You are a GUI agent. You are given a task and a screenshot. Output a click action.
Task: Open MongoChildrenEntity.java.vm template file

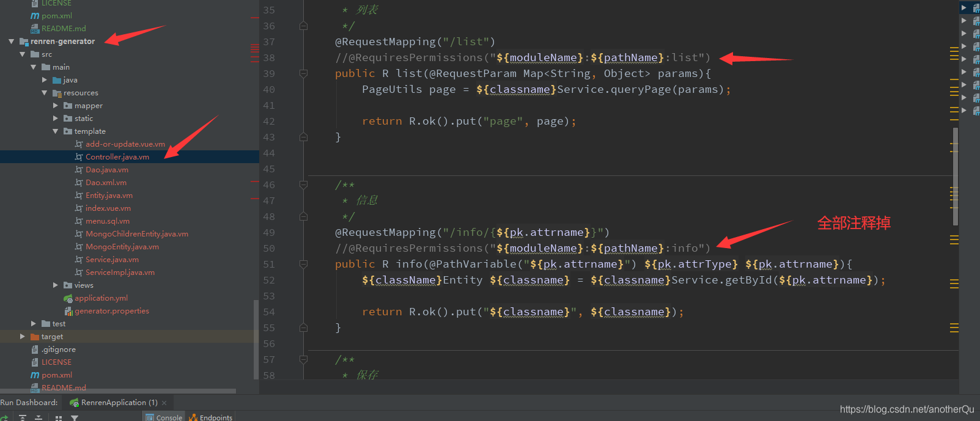pos(137,234)
